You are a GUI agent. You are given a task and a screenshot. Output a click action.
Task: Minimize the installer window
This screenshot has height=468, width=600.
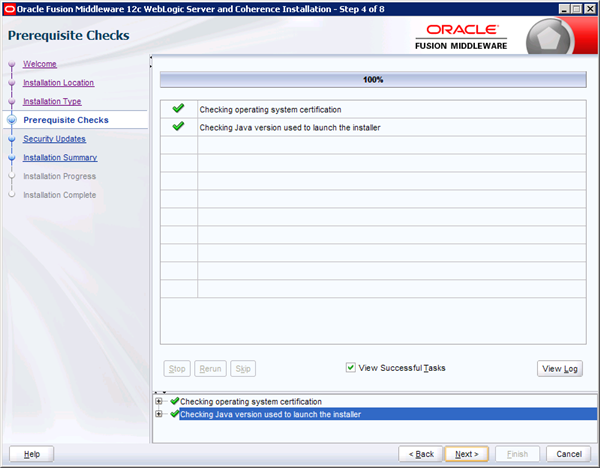pyautogui.click(x=564, y=9)
